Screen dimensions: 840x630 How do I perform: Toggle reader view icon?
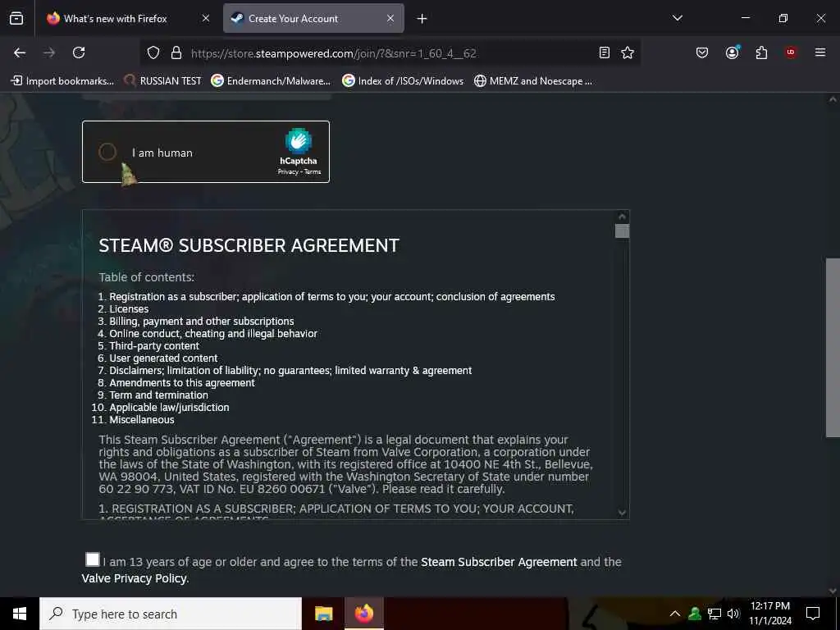coord(605,52)
